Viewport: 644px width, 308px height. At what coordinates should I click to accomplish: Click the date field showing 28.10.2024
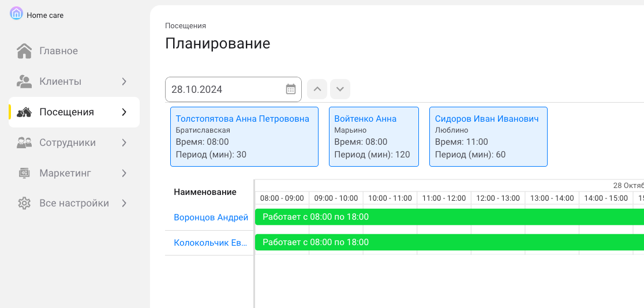[225, 89]
